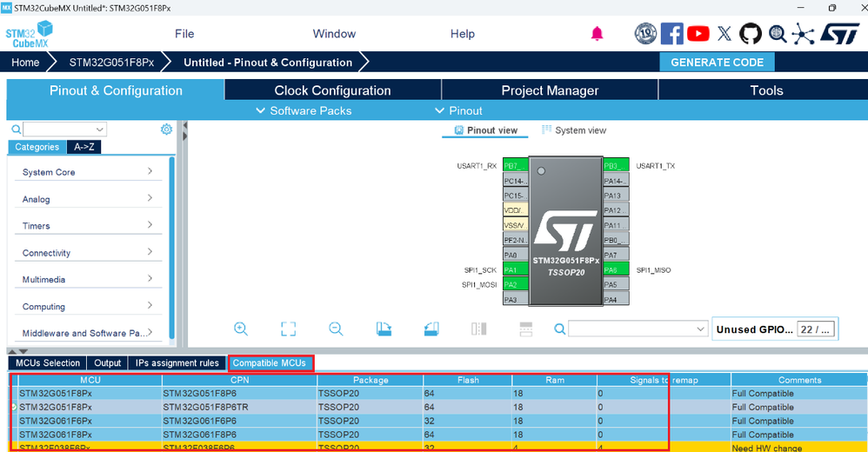This screenshot has width=868, height=452.
Task: Open the ST anniversary badge icon
Action: pyautogui.click(x=645, y=34)
